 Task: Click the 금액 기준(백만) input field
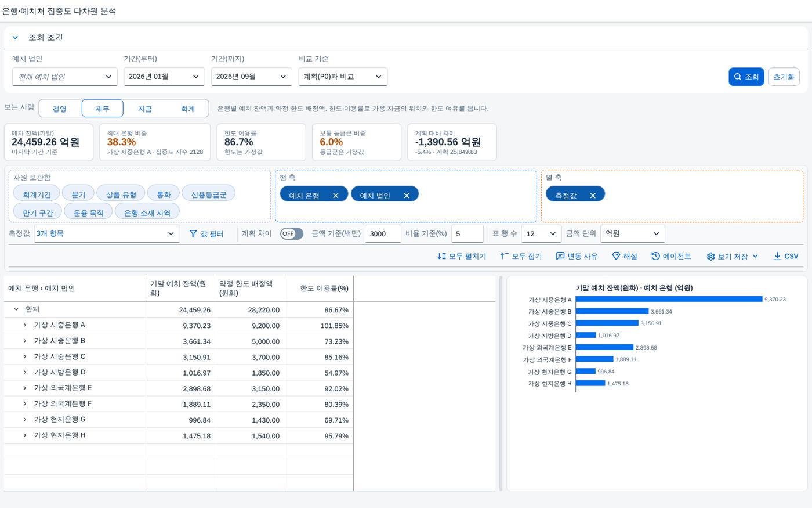383,233
